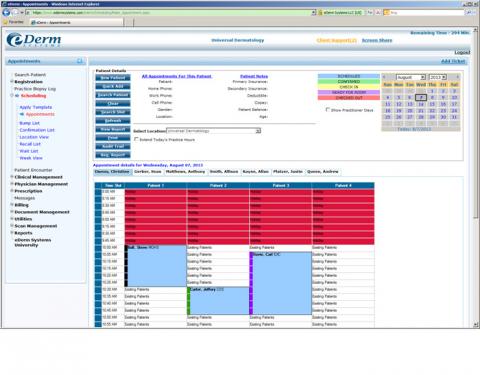Click the eDerm logo
480x375 pixels.
(x=34, y=40)
